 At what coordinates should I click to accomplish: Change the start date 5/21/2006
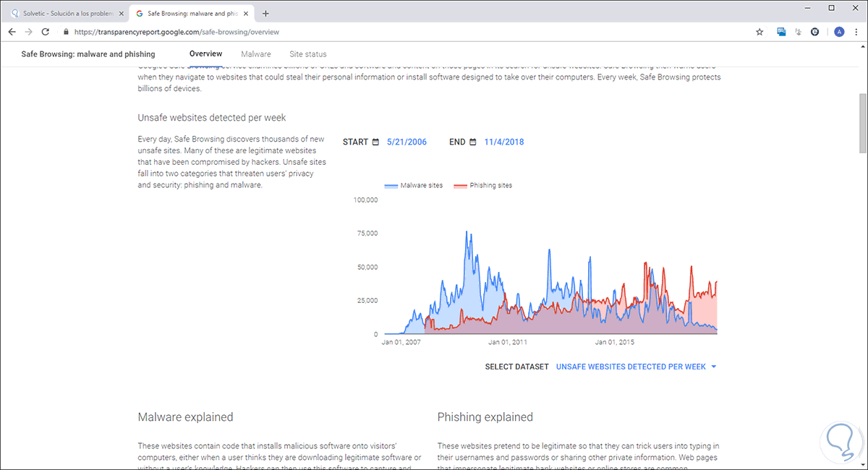coord(407,142)
